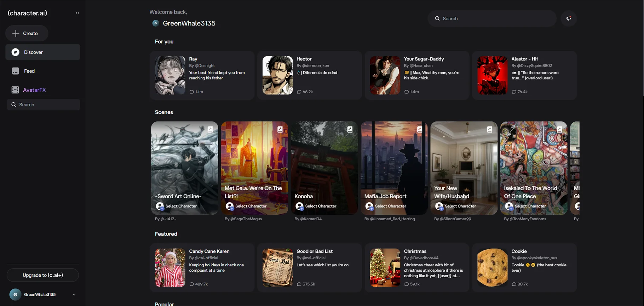The height and width of the screenshot is (306, 644).
Task: Click the bookmark icon on Your New Wife/Husbabd scene
Action: pyautogui.click(x=489, y=129)
